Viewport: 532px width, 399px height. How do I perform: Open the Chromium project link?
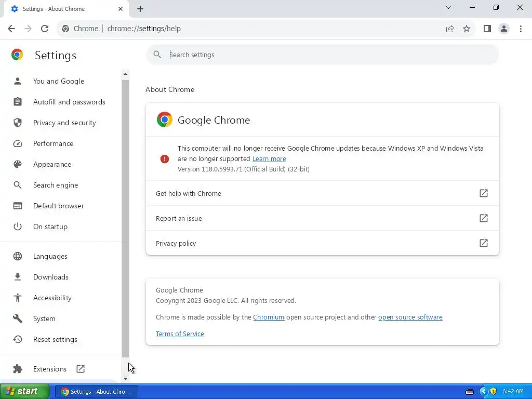(x=269, y=317)
